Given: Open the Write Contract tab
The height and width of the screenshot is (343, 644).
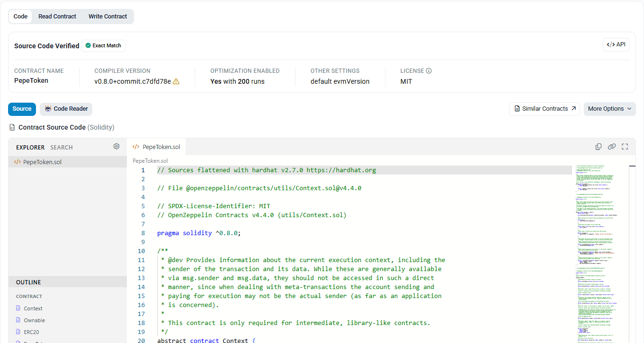Looking at the screenshot, I should 108,16.
